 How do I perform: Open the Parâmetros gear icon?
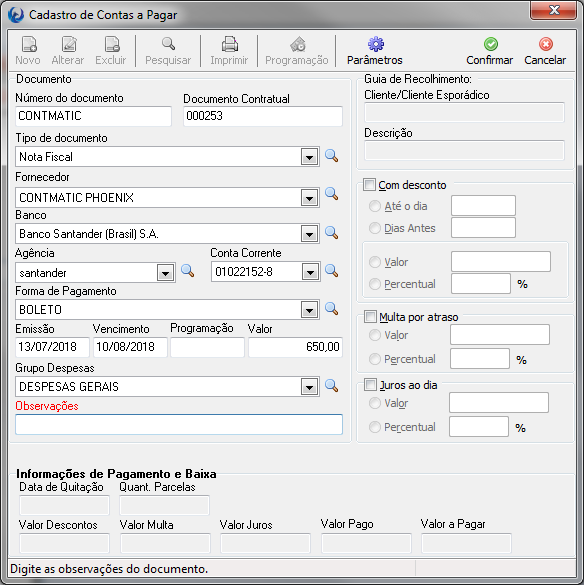click(x=375, y=44)
